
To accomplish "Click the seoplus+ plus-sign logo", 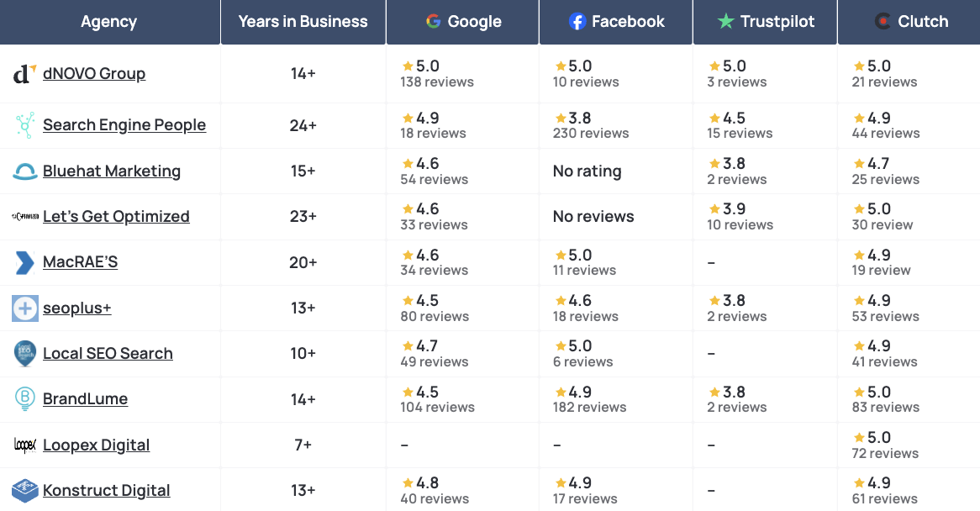I will [x=24, y=308].
